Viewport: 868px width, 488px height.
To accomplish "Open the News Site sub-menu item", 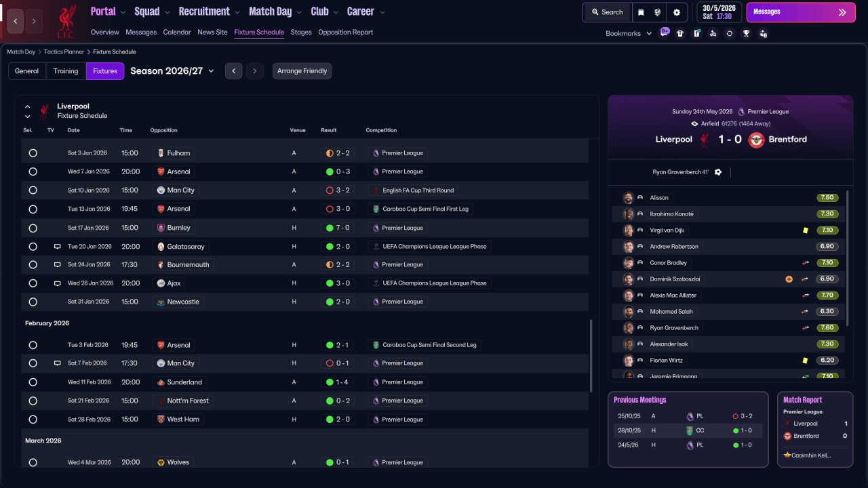I will [x=212, y=33].
